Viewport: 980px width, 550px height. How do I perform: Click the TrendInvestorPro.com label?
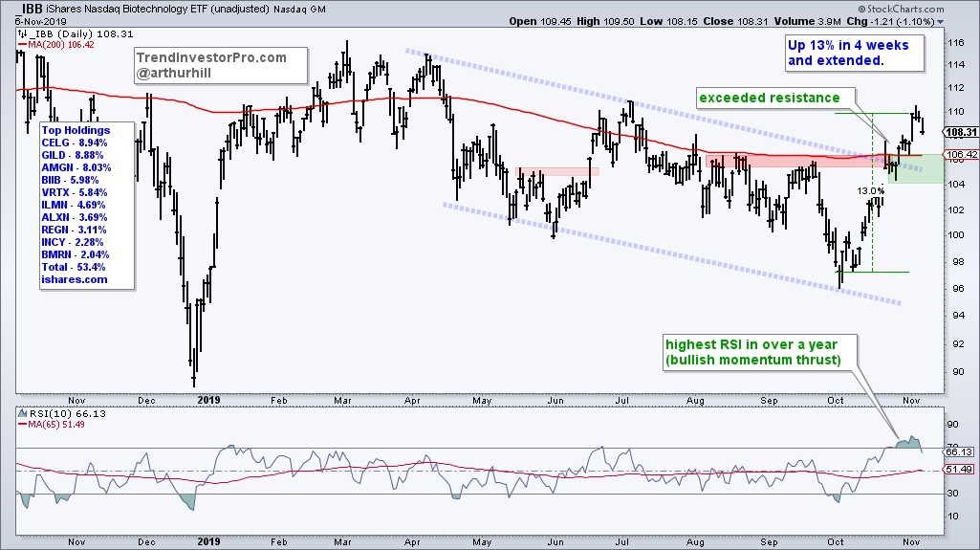pos(211,57)
